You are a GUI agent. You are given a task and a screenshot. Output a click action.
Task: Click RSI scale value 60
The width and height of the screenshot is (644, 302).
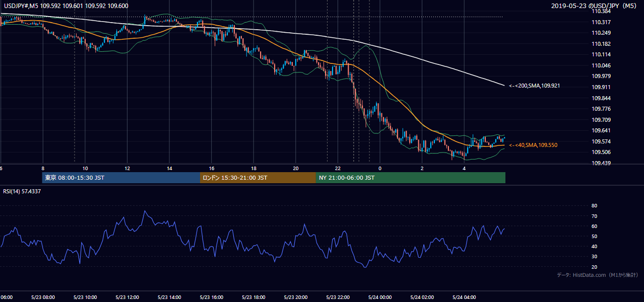pyautogui.click(x=595, y=226)
